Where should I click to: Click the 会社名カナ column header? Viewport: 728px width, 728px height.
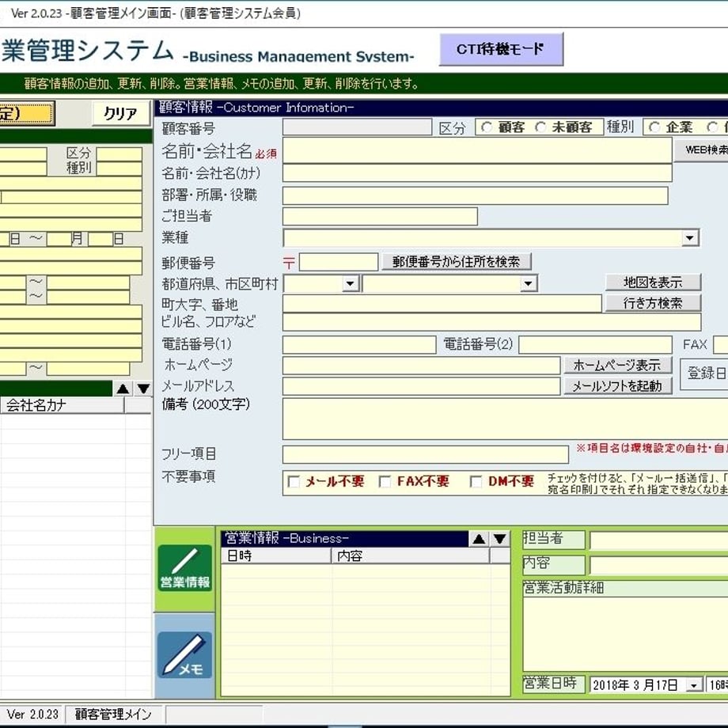point(63,405)
